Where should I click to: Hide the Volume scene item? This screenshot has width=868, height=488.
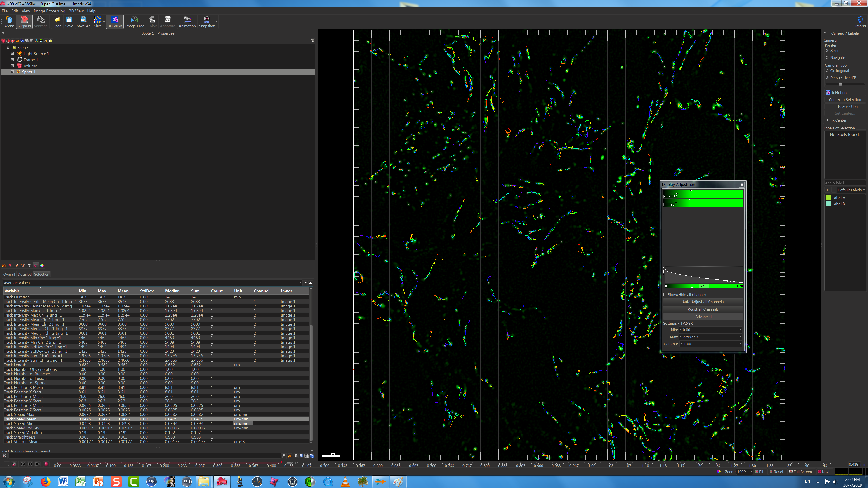(12, 66)
